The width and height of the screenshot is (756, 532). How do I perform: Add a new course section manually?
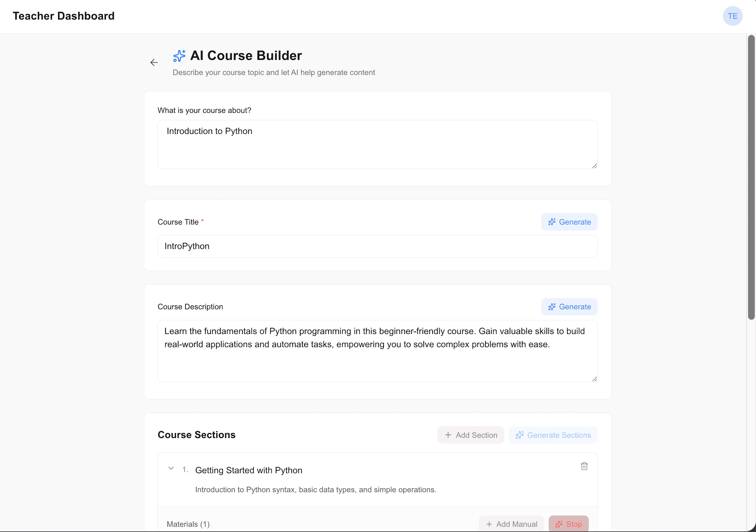click(x=471, y=435)
